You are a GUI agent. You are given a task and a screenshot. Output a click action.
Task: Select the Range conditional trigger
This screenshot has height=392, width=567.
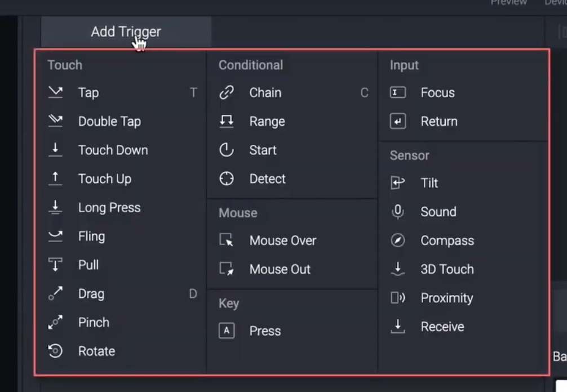267,122
